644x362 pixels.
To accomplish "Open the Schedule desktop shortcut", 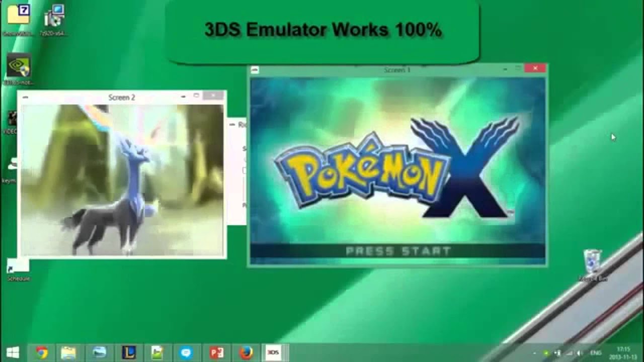I will pos(18,269).
